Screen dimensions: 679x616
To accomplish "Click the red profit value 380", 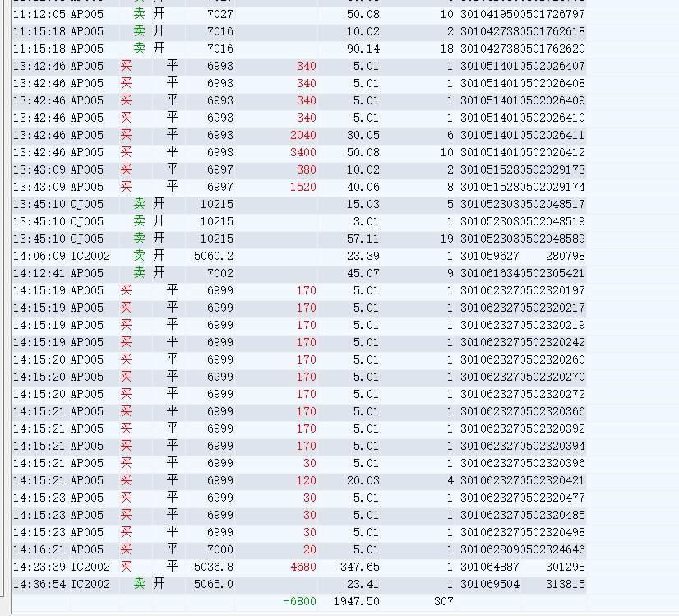I will click(x=306, y=169).
